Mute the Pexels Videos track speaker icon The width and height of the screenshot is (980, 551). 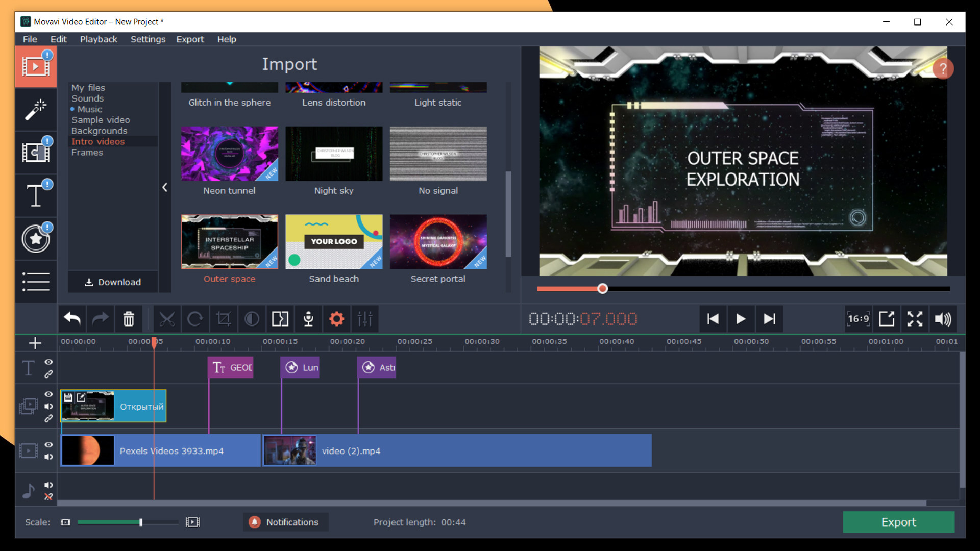pyautogui.click(x=48, y=457)
